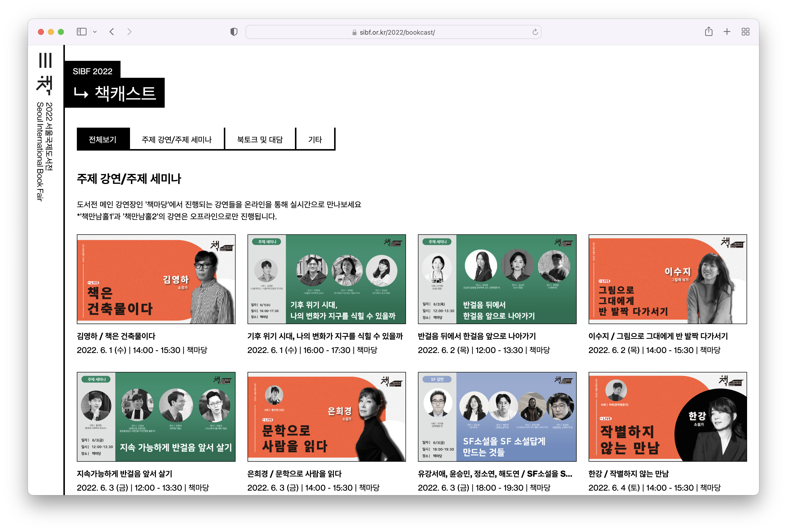The image size is (787, 532).
Task: Reload the page with refresh icon
Action: (535, 32)
